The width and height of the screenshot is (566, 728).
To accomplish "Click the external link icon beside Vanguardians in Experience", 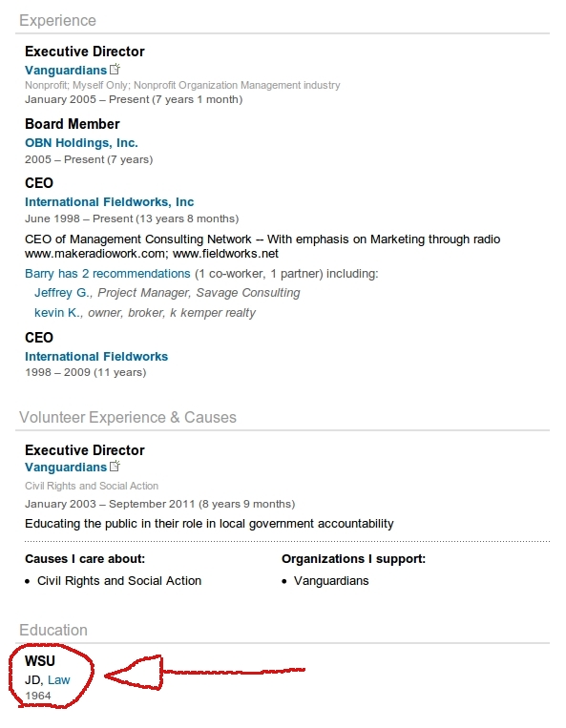I will (115, 70).
